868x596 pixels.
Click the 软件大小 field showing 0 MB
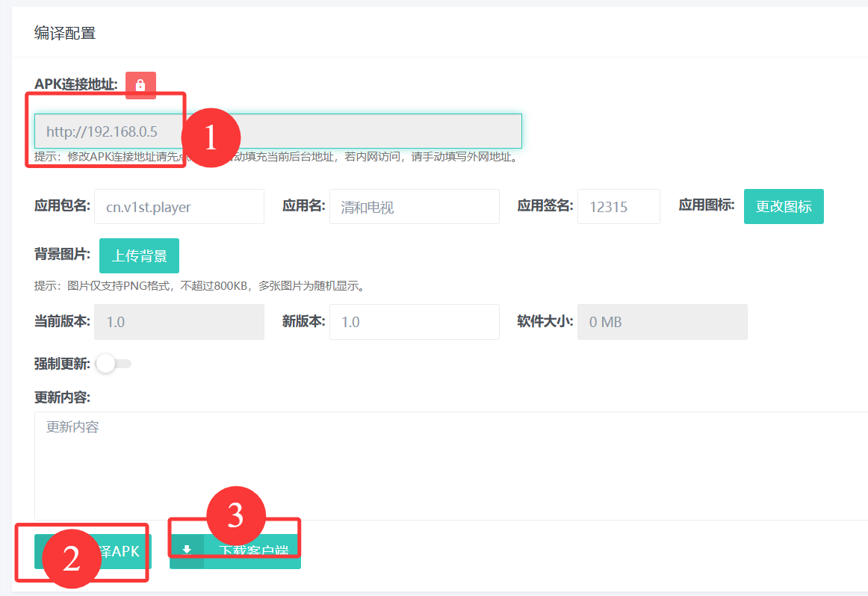pos(662,322)
